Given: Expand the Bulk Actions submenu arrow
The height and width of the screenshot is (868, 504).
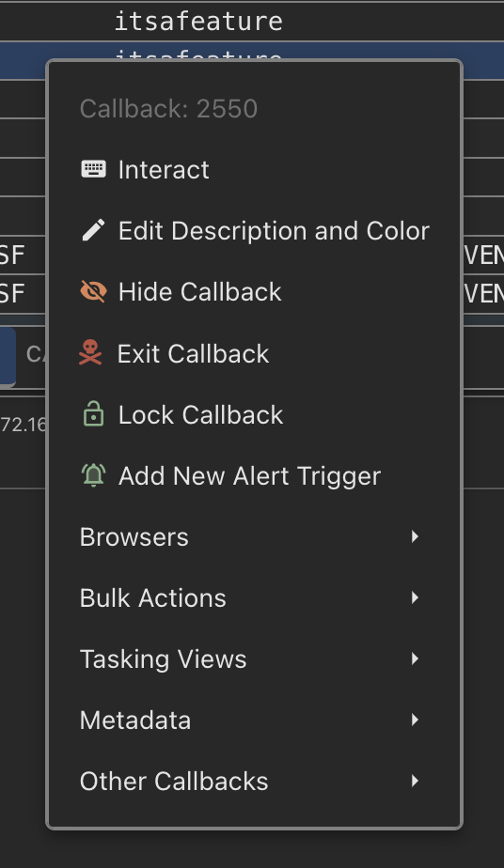Looking at the screenshot, I should tap(415, 597).
